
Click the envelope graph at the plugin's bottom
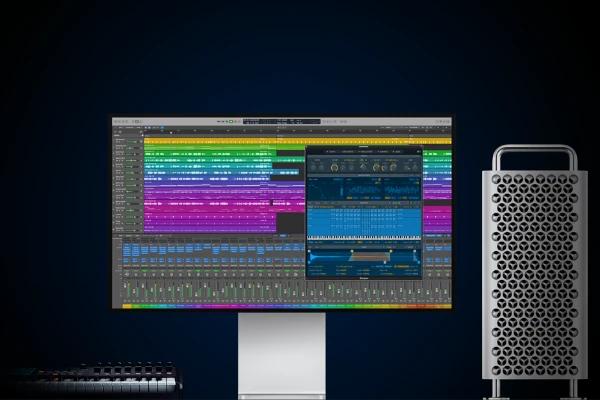coord(364,256)
